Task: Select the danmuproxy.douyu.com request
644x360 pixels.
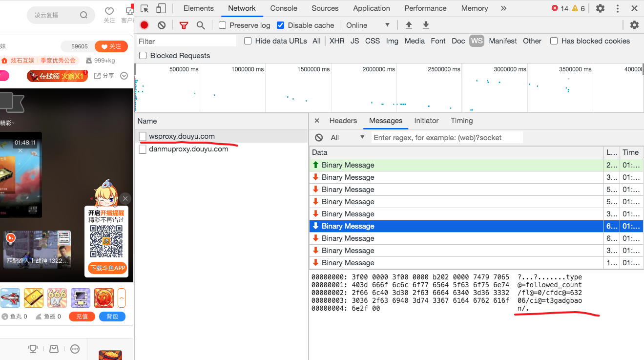Action: [188, 149]
